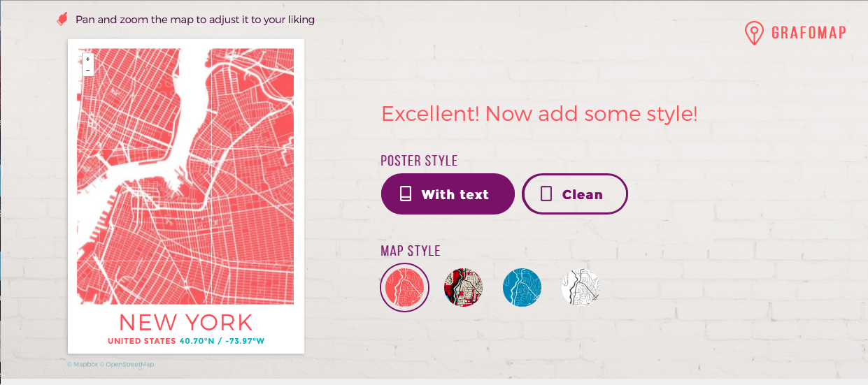
Task: Choose the coral red map style
Action: tap(404, 287)
